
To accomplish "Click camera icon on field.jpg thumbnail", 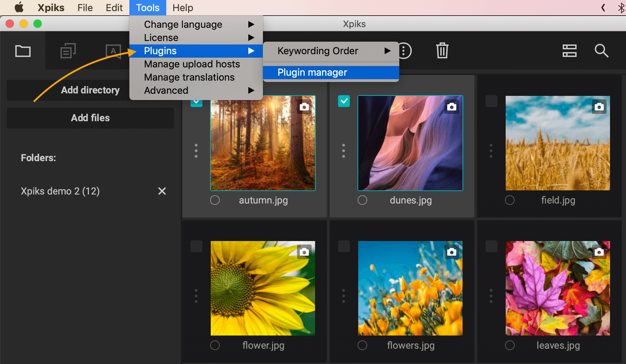I will [599, 107].
